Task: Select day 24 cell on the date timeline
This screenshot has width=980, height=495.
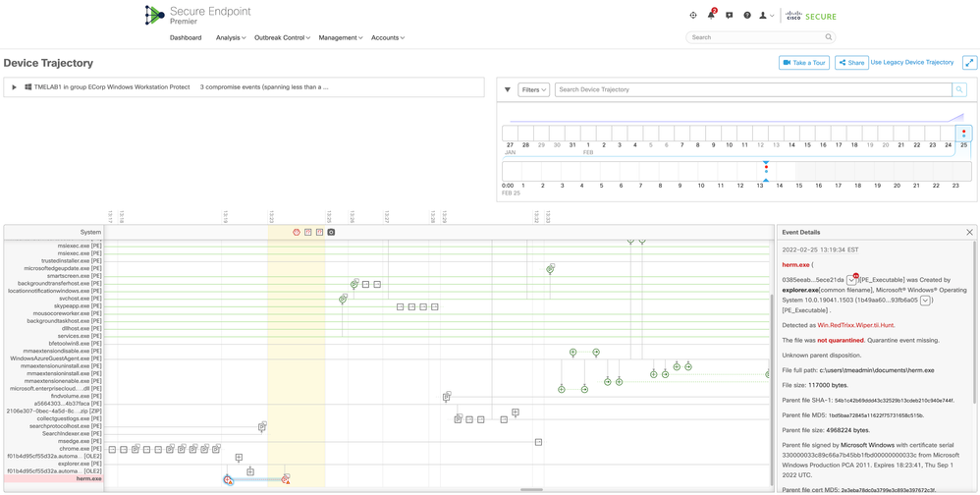Action: [x=949, y=134]
